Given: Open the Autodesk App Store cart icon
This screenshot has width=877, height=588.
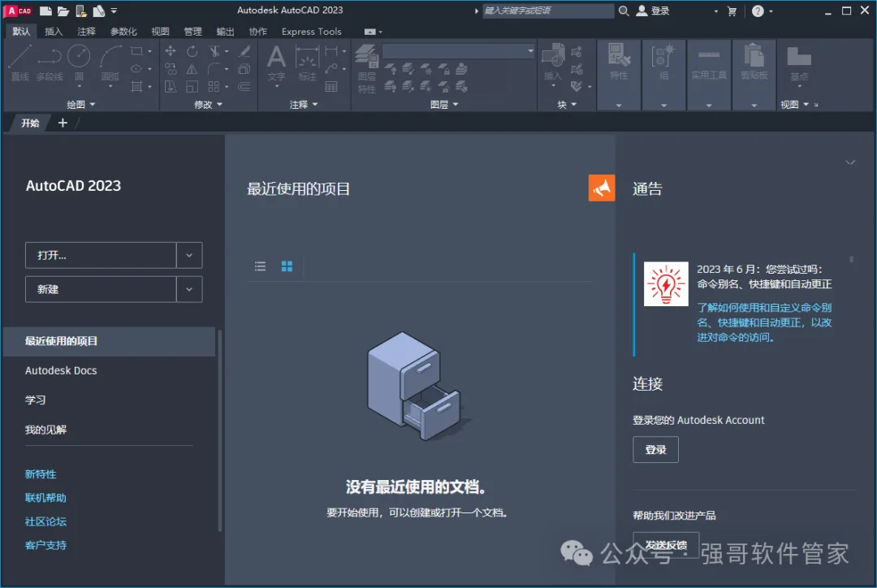Looking at the screenshot, I should coord(732,11).
